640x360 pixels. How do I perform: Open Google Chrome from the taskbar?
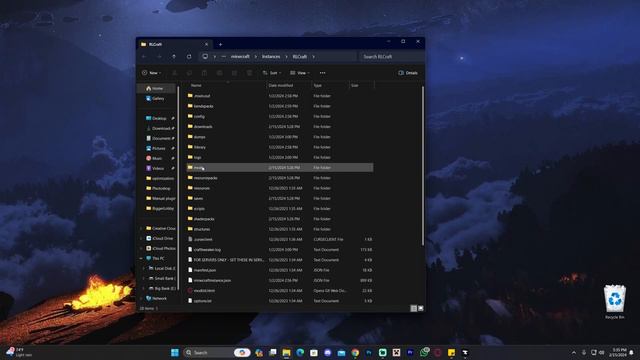click(x=355, y=352)
